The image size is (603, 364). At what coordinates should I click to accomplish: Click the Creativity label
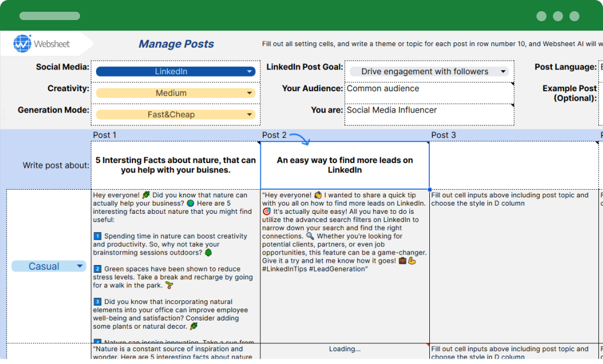coord(68,88)
